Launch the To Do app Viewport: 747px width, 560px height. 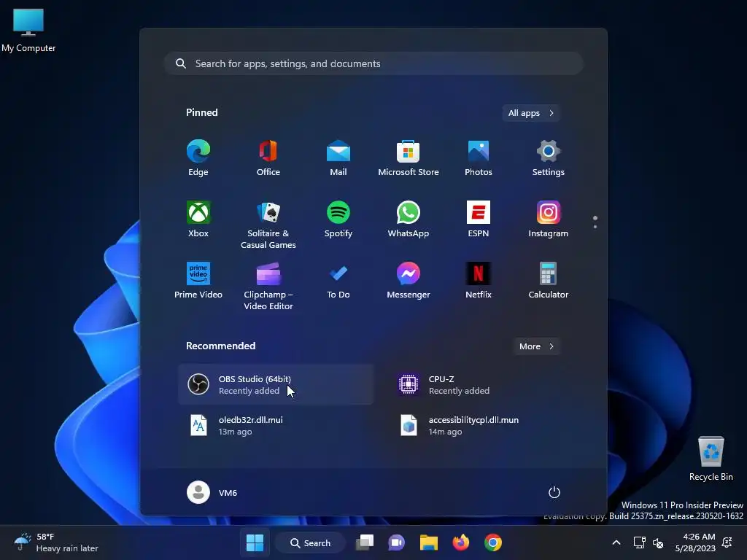point(338,281)
